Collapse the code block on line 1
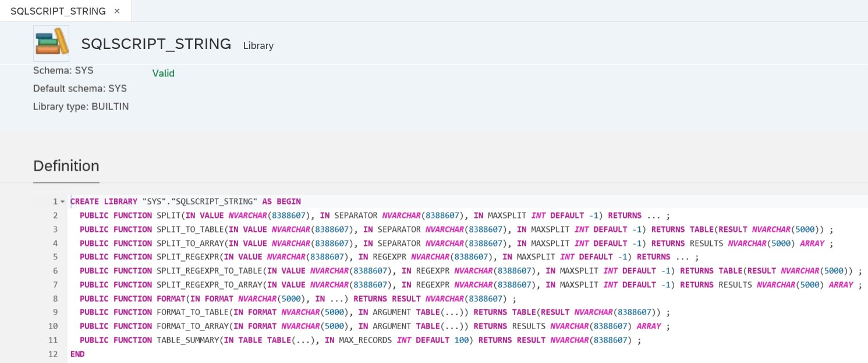Viewport: 868px width, 363px height. point(62,201)
